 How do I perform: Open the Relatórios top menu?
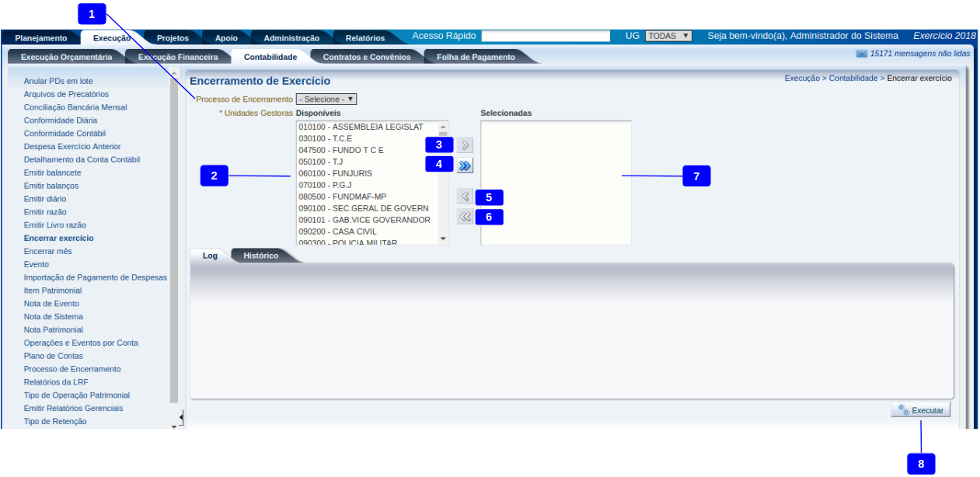[364, 38]
